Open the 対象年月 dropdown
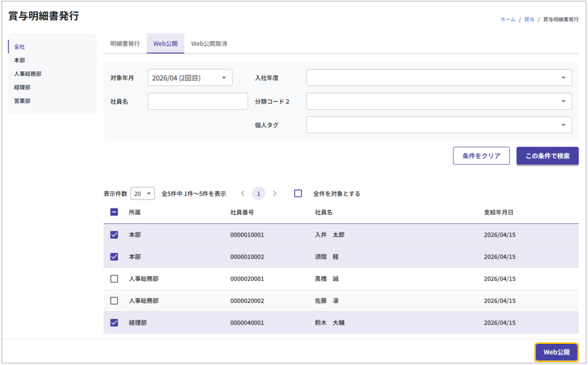This screenshot has height=365, width=588. coord(190,78)
